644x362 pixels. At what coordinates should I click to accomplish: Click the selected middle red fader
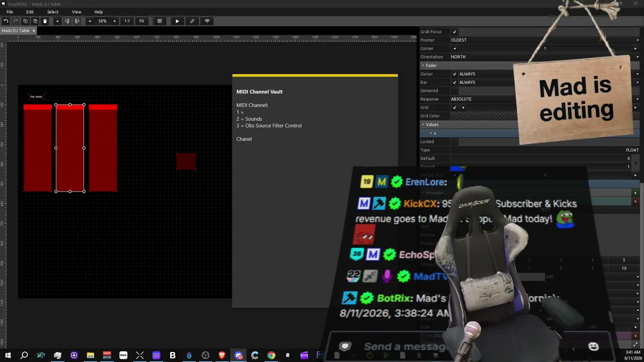click(70, 148)
